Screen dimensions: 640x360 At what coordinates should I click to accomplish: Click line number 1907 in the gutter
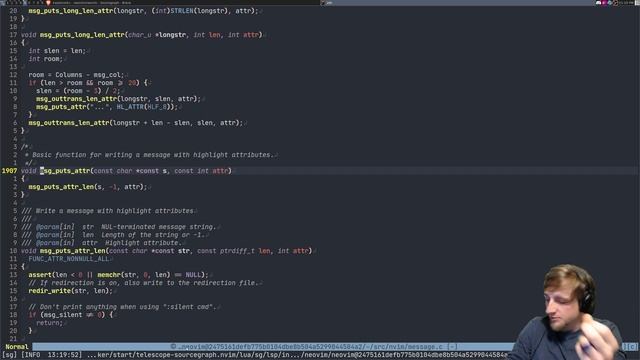coord(9,171)
